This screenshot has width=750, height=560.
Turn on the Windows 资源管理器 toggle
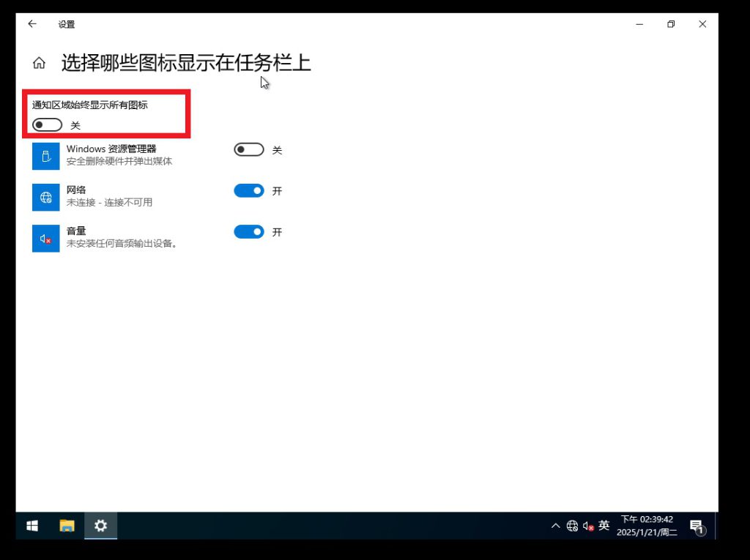(248, 150)
